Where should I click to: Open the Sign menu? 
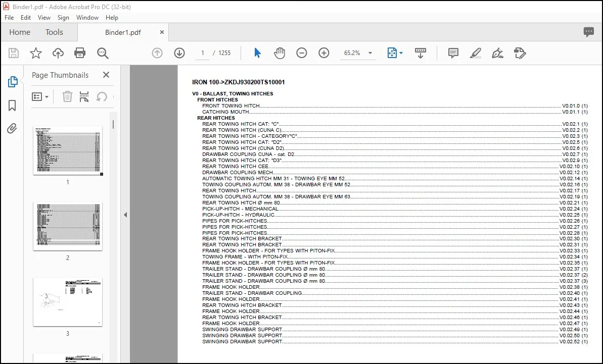click(64, 18)
